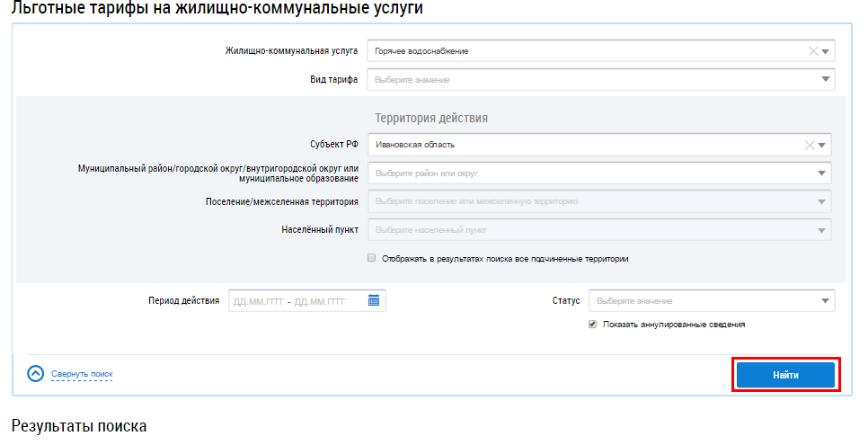Open the calendar date picker icon
This screenshot has width=868, height=445.
374,301
